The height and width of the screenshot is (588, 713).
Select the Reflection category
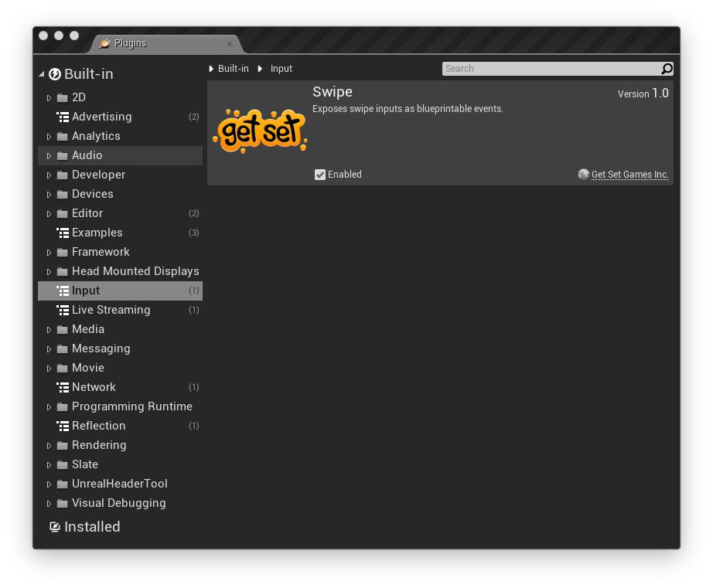(120, 426)
